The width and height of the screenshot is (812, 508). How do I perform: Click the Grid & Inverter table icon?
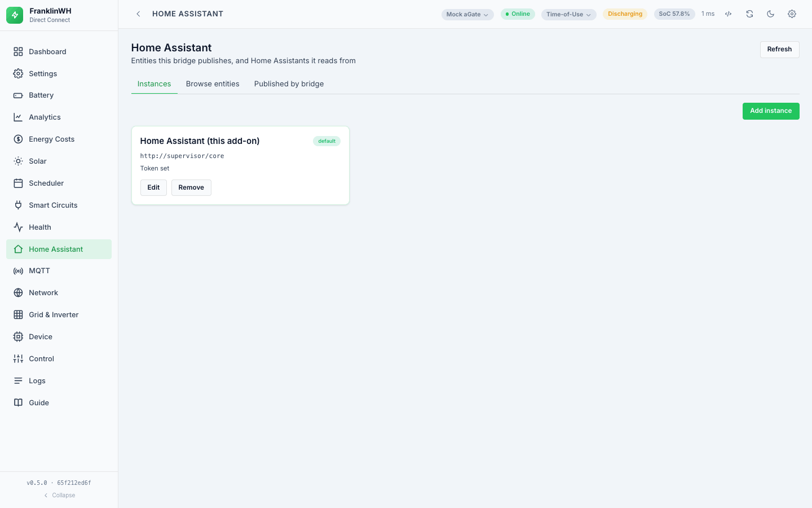[18, 315]
